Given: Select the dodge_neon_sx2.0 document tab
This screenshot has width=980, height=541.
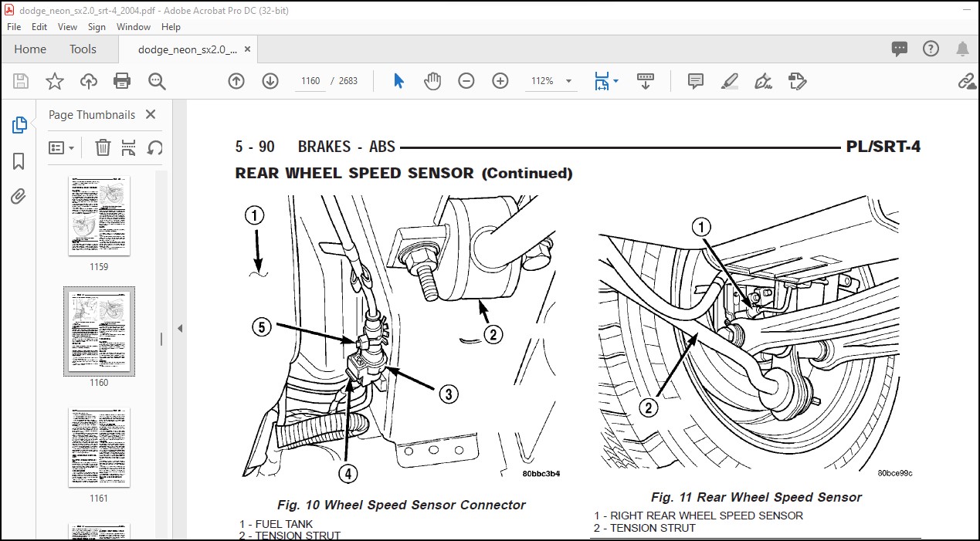Looking at the screenshot, I should (188, 49).
